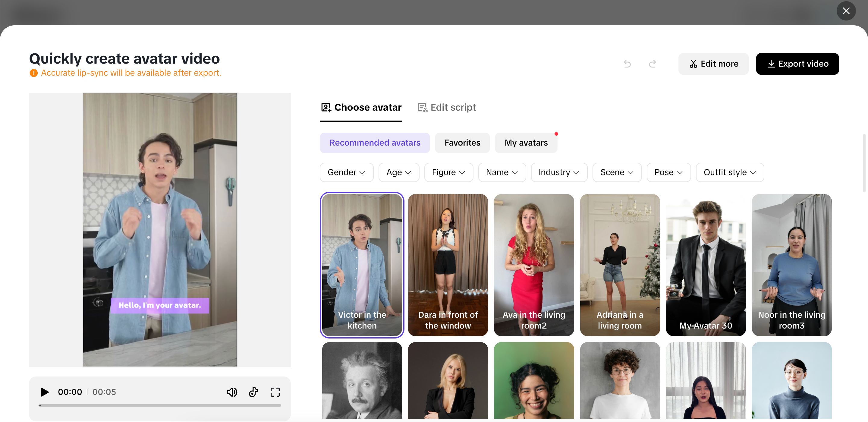868x422 pixels.
Task: View the Favorites avatar list
Action: pyautogui.click(x=462, y=143)
